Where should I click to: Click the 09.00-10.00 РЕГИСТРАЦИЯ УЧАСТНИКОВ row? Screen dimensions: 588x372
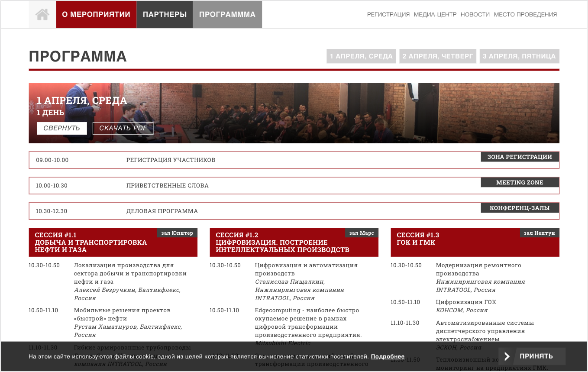[294, 160]
